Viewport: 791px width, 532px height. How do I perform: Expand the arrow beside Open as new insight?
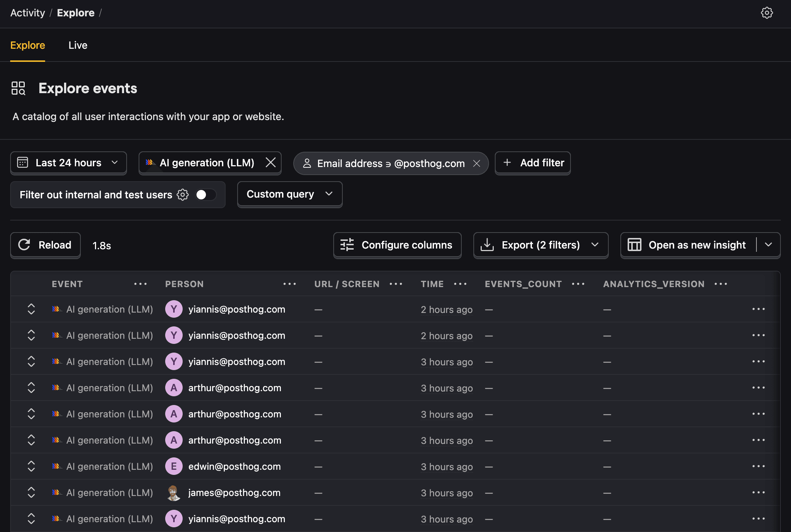pyautogui.click(x=768, y=245)
